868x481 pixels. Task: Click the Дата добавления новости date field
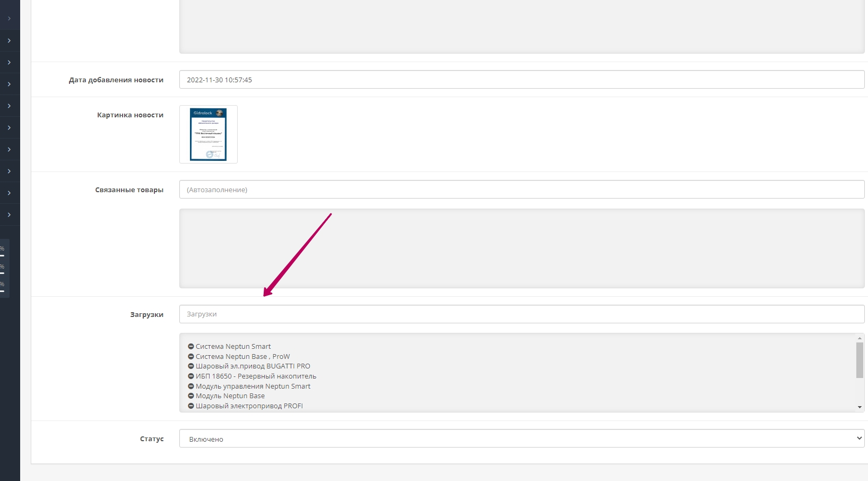point(522,80)
